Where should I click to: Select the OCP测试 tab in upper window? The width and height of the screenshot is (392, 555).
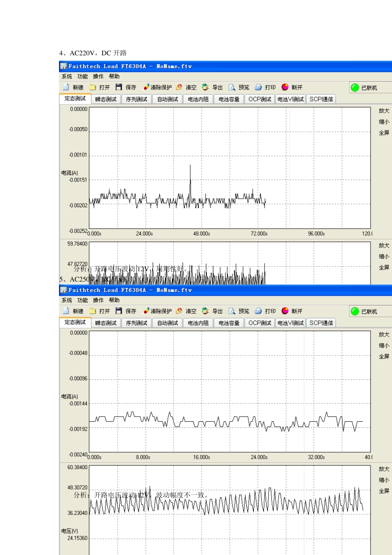[260, 99]
